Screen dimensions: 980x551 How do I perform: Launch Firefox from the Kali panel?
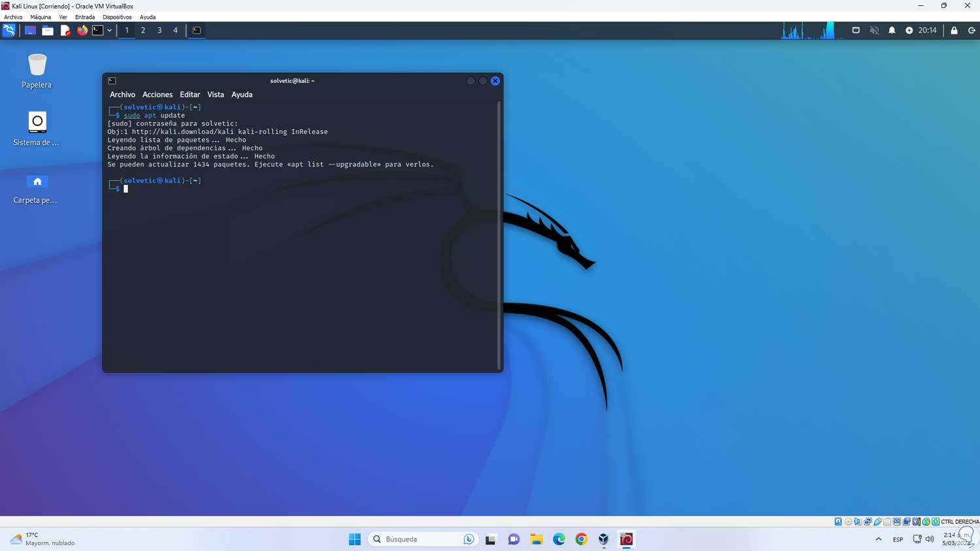point(82,30)
